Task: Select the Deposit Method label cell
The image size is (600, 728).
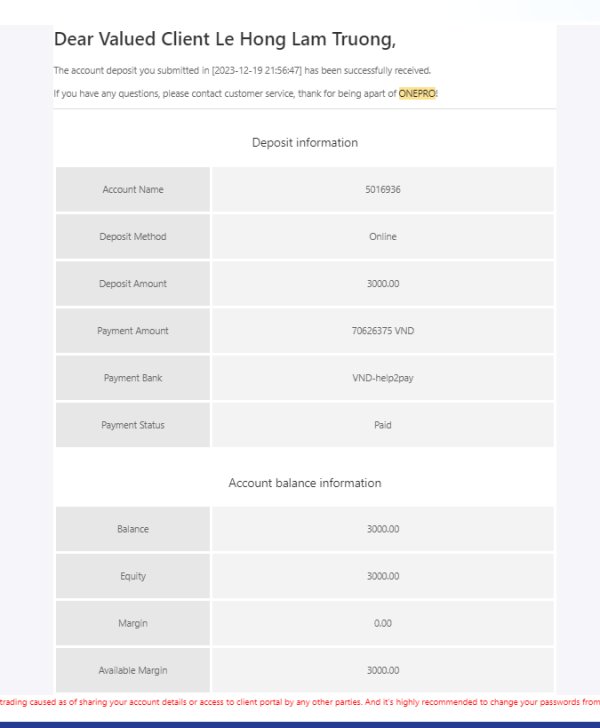Action: (x=133, y=237)
